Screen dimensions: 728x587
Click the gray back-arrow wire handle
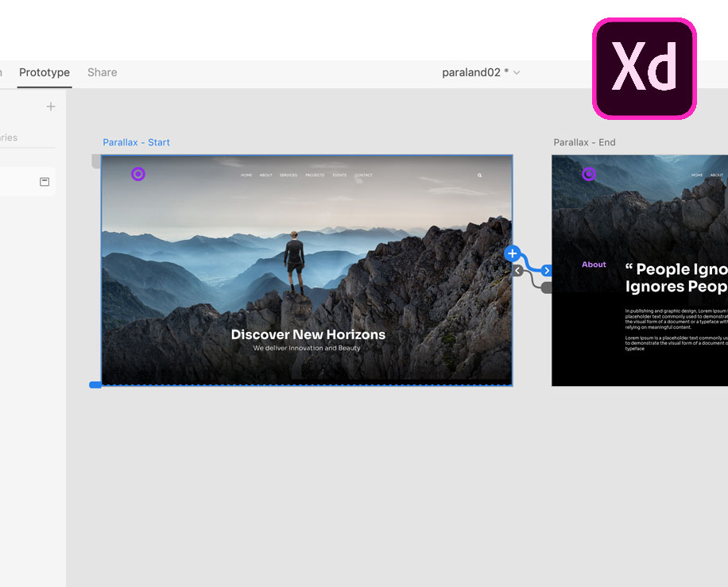[517, 271]
